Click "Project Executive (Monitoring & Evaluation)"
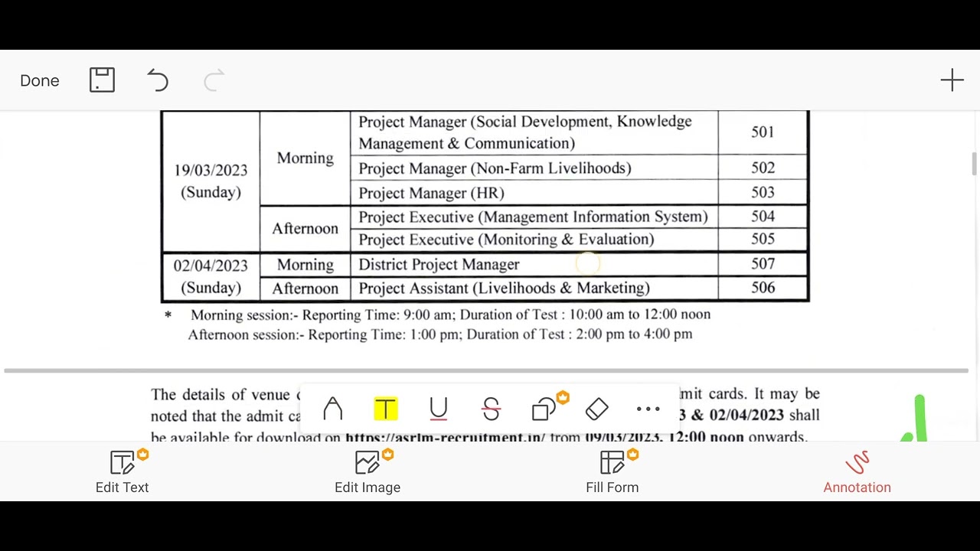Image resolution: width=980 pixels, height=551 pixels. pos(506,240)
